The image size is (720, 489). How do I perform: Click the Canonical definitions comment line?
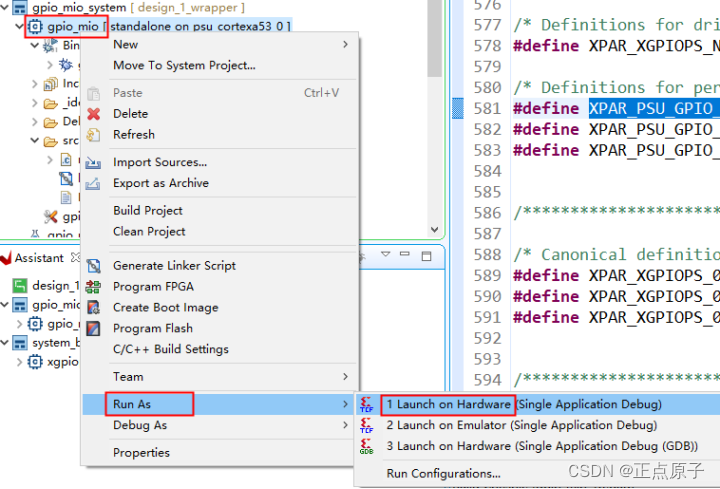(616, 255)
